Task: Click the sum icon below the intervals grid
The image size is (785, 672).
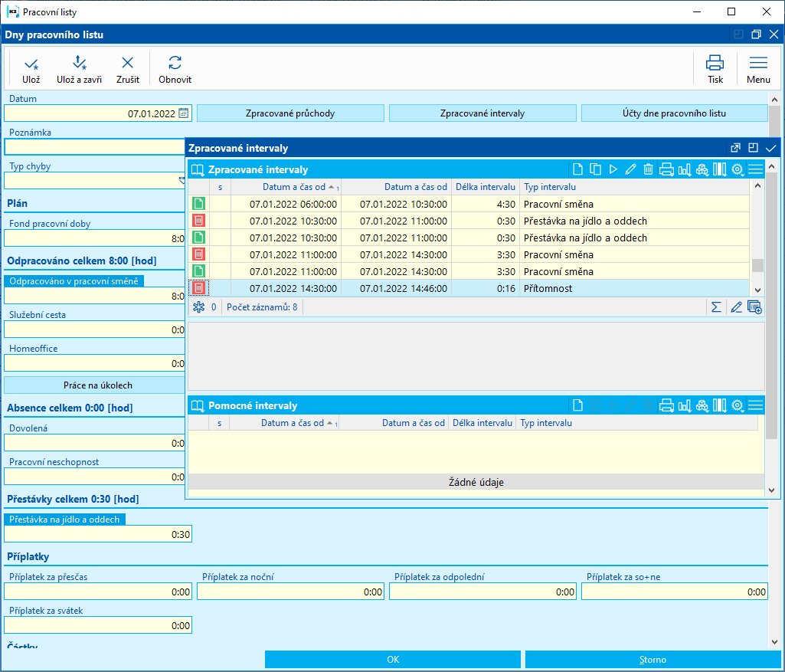Action: click(716, 307)
